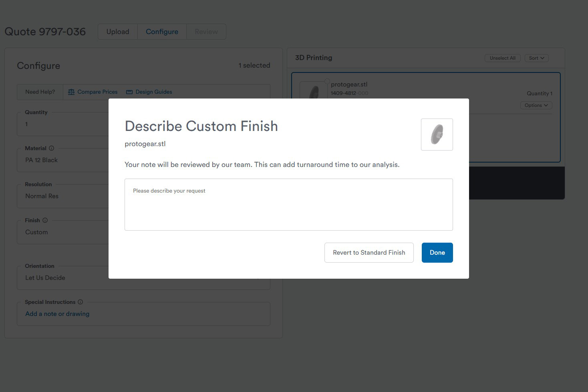Click the Special Instructions info icon
This screenshot has width=588, height=392.
click(80, 302)
